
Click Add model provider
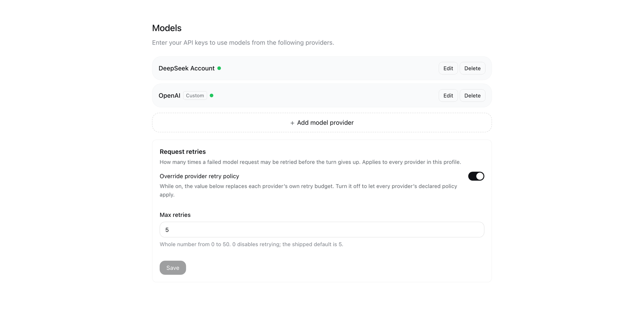click(322, 123)
